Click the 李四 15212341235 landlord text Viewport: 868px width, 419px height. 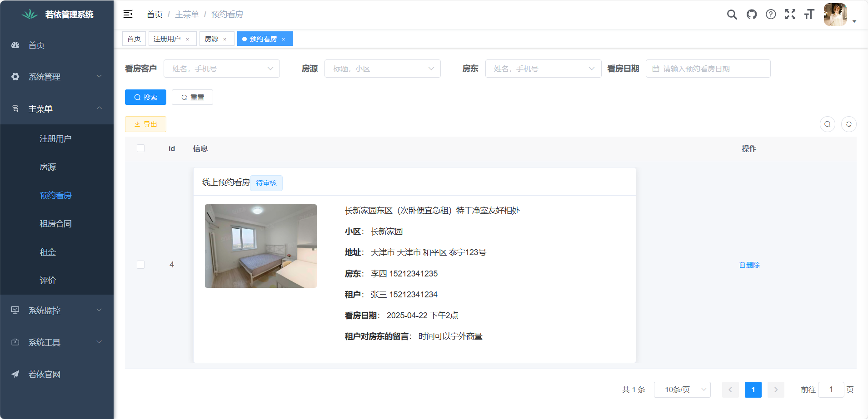[404, 274]
